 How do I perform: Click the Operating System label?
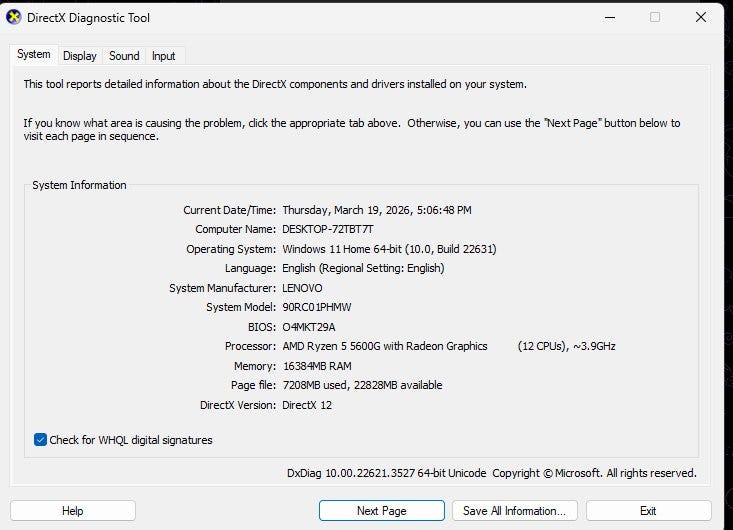coord(231,249)
